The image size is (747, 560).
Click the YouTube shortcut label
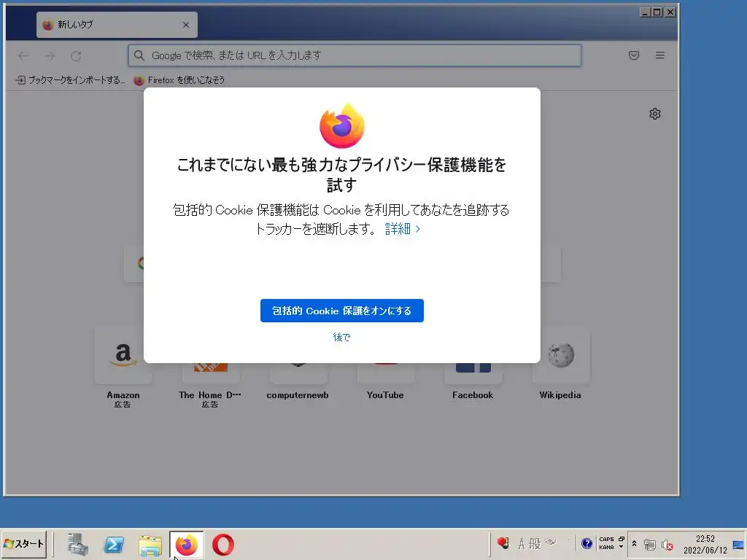385,395
